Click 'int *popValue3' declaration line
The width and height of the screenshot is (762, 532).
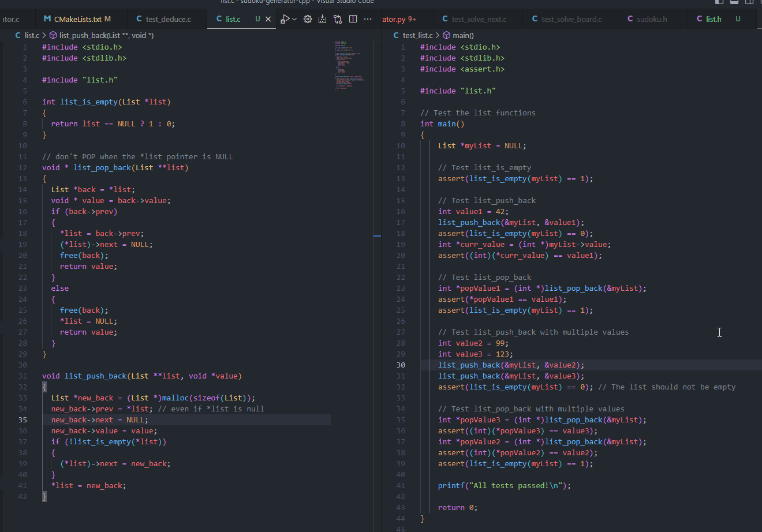(x=542, y=419)
